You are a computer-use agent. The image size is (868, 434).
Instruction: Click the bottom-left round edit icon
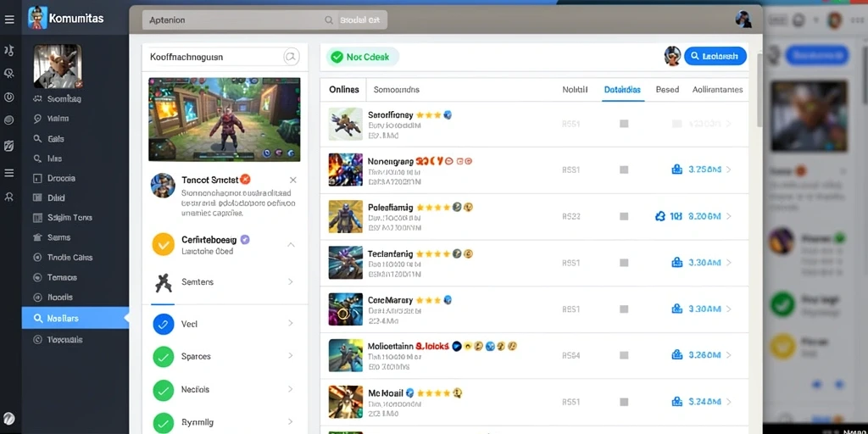click(8, 419)
